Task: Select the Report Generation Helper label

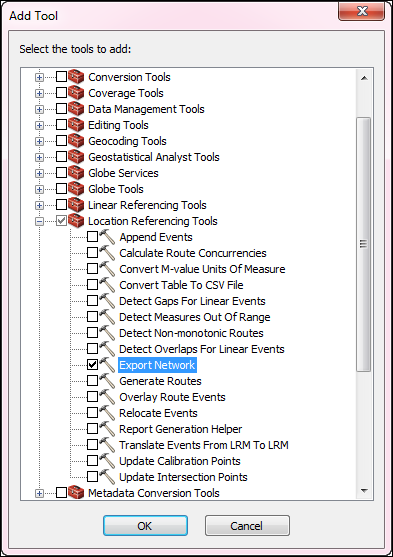Action: click(181, 429)
